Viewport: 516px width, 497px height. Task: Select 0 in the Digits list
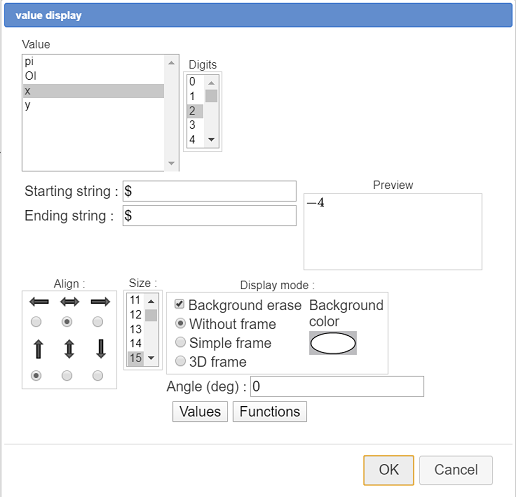pyautogui.click(x=195, y=82)
